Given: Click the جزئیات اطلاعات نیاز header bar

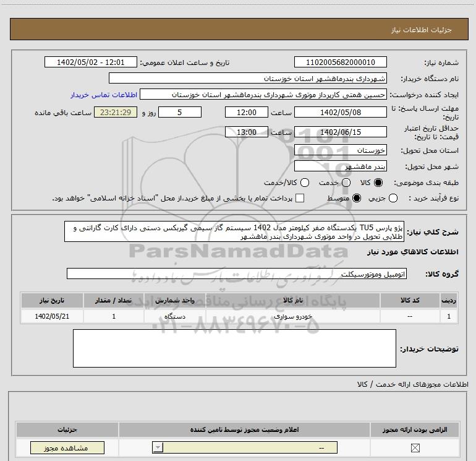Looking at the screenshot, I should click(x=239, y=29).
